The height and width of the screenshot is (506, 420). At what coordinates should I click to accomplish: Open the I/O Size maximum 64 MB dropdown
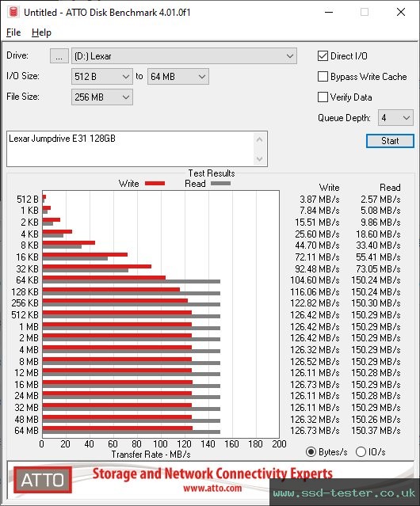(178, 77)
